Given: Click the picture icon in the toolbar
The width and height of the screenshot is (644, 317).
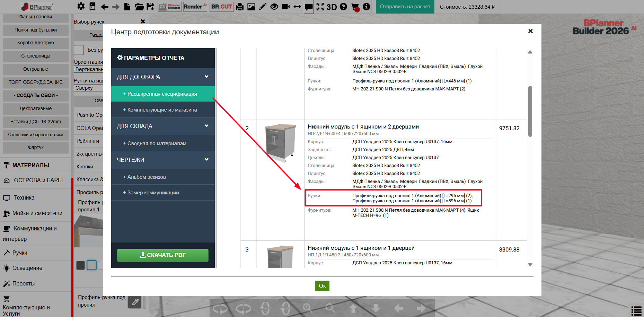Looking at the screenshot, I should 251,7.
